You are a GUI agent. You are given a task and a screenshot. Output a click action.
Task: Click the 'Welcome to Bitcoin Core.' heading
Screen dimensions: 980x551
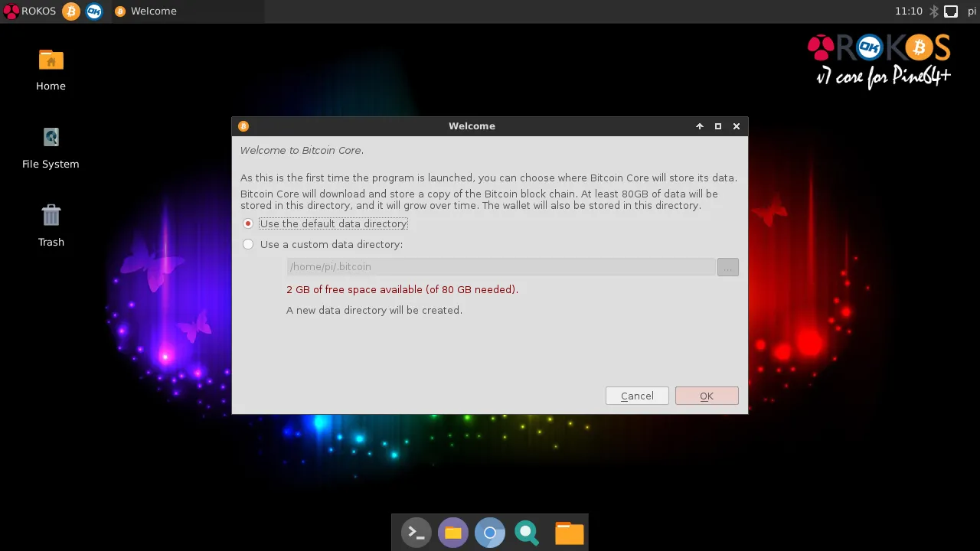point(302,150)
